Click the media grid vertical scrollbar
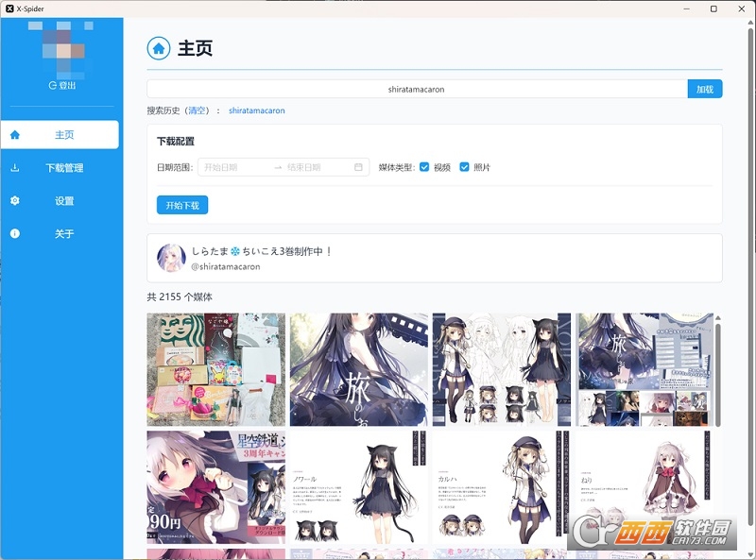 tap(718, 375)
